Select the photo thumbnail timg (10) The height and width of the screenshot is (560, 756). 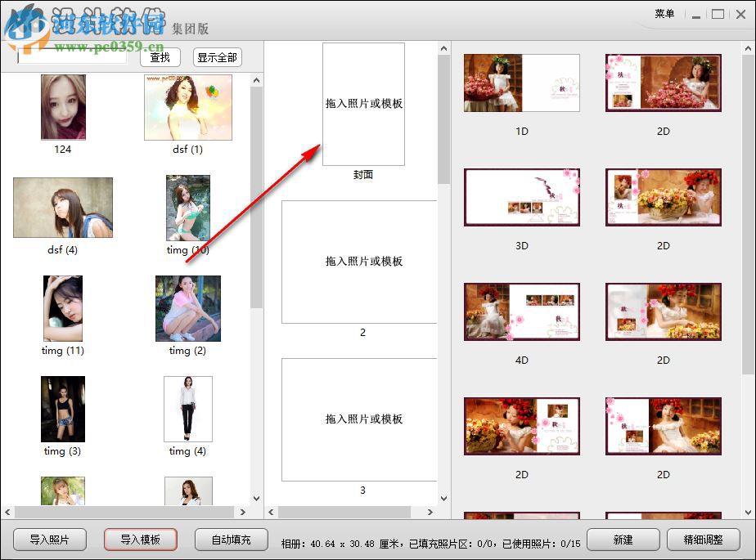pos(188,207)
